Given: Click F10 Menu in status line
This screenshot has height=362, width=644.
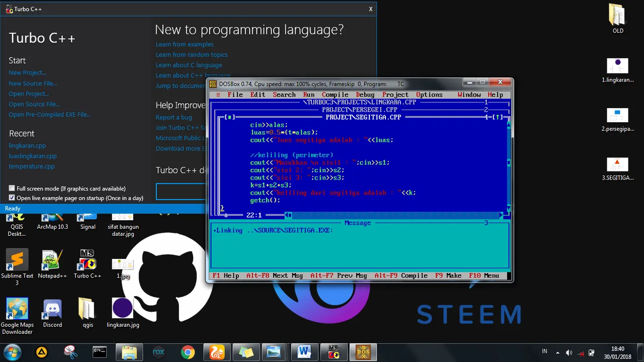Looking at the screenshot, I should point(484,276).
